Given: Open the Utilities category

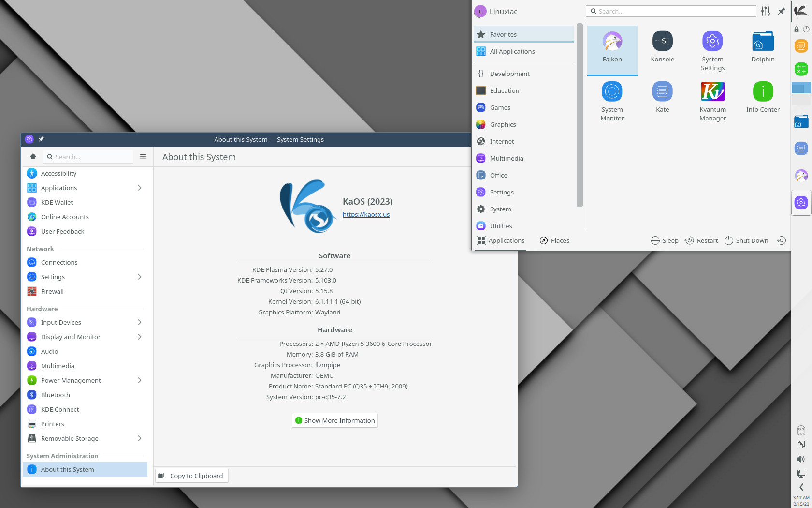Looking at the screenshot, I should click(x=523, y=226).
